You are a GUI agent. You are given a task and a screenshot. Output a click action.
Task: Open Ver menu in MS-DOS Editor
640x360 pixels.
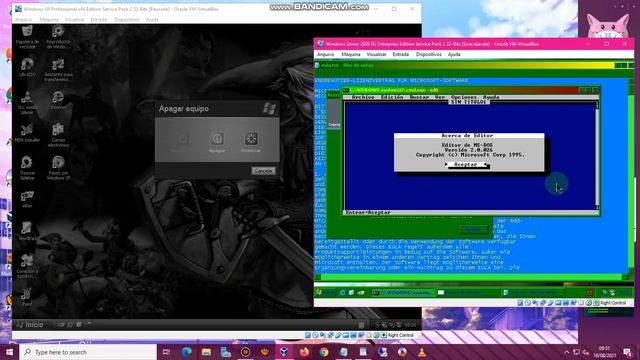tap(440, 97)
